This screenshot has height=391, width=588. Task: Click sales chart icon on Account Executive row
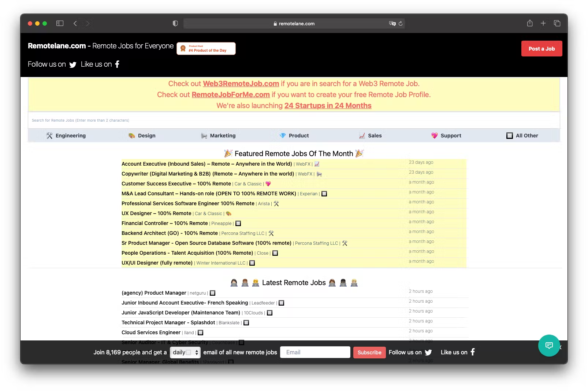pyautogui.click(x=317, y=164)
